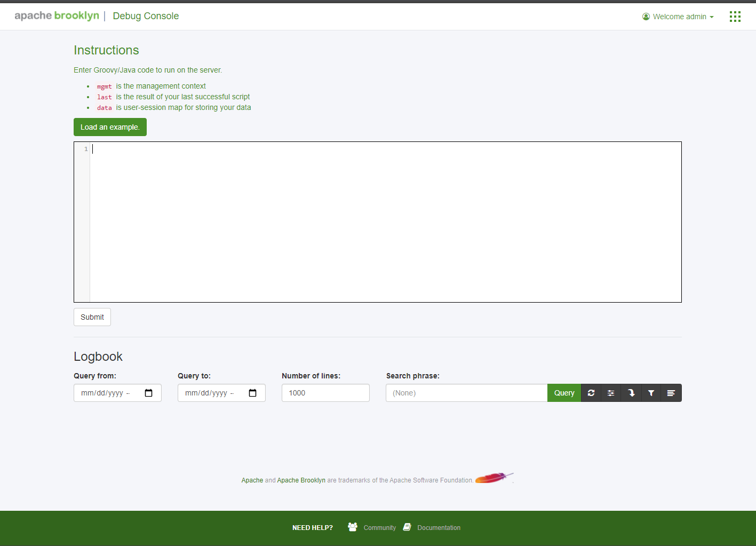
Task: Click the Search phrase input field
Action: [x=467, y=393]
